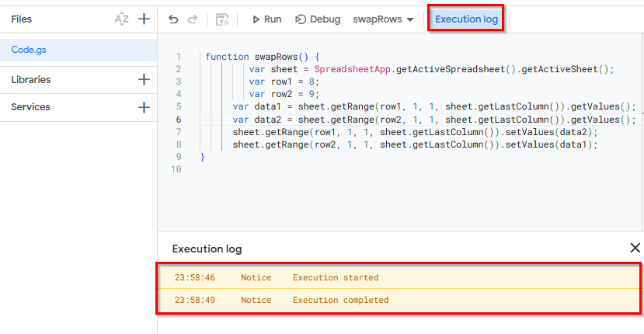Screen dimensions: 644x334
Task: Click the Redo arrow icon
Action: click(x=193, y=19)
